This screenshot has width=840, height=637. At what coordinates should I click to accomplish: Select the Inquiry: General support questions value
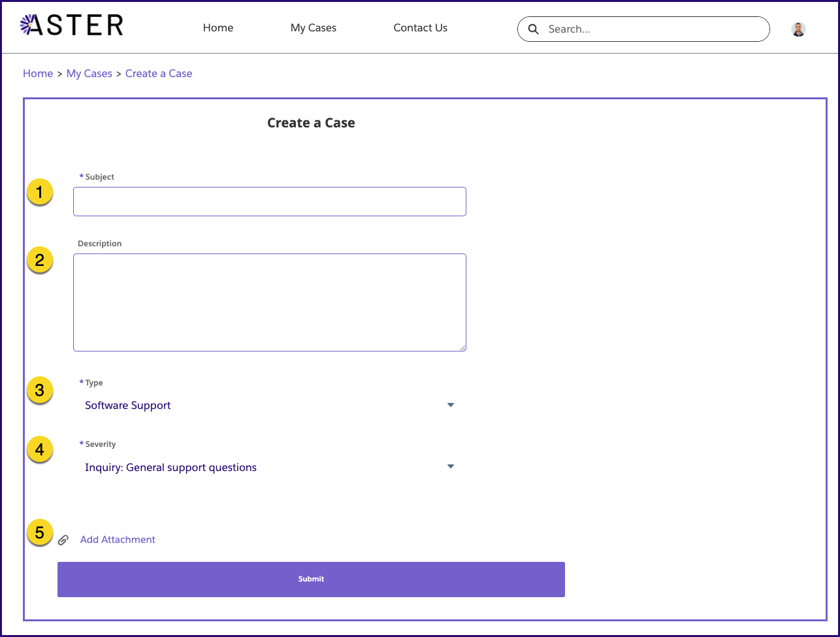[171, 468]
